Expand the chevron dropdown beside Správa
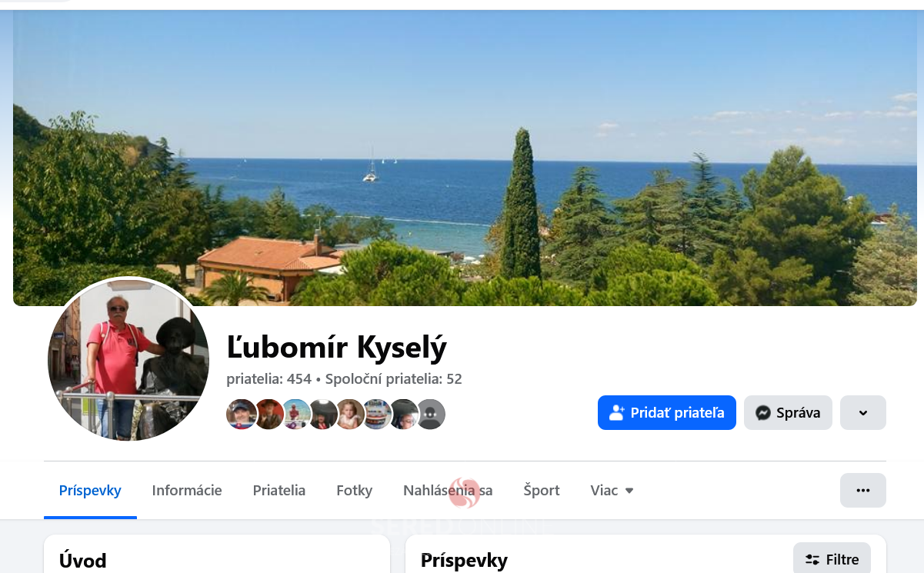 pos(863,412)
